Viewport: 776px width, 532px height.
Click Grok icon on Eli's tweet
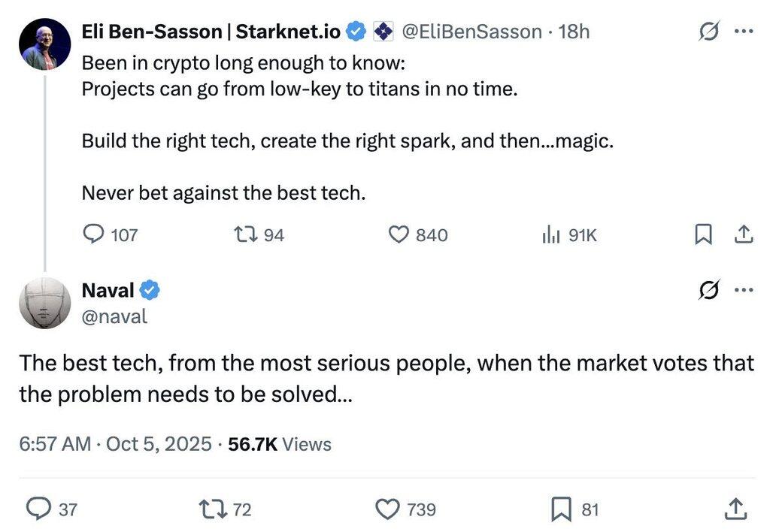pyautogui.click(x=708, y=32)
